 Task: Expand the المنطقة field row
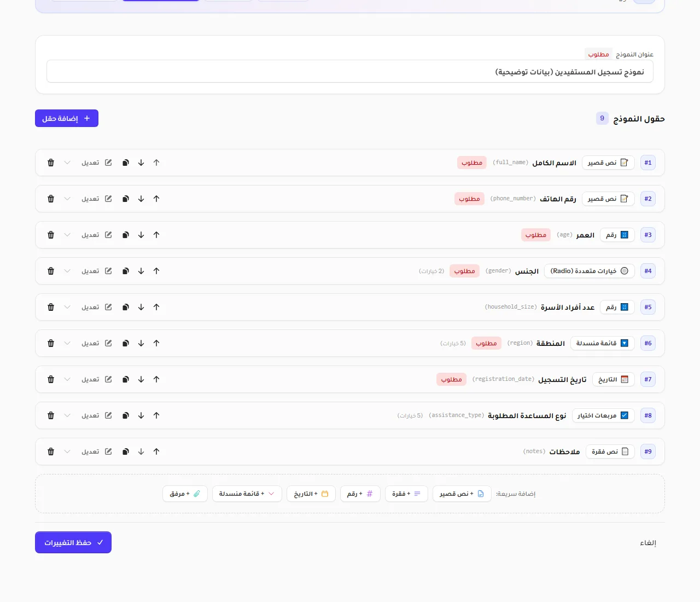click(67, 343)
